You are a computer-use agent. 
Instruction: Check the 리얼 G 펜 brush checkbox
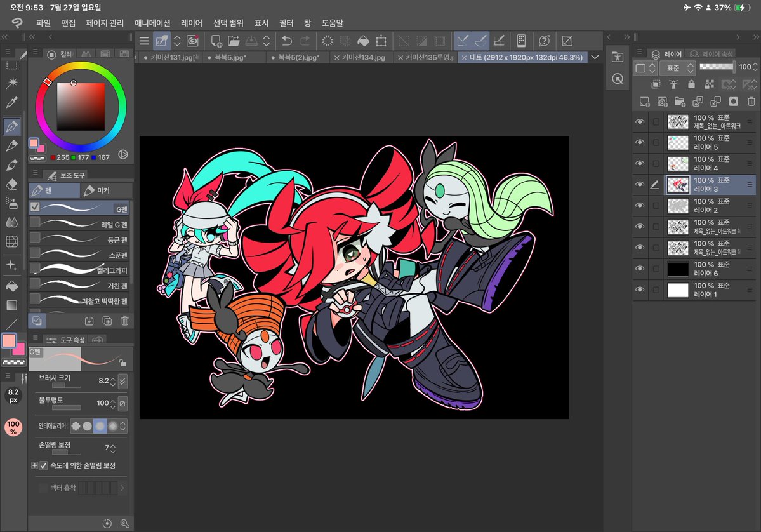[x=35, y=222]
